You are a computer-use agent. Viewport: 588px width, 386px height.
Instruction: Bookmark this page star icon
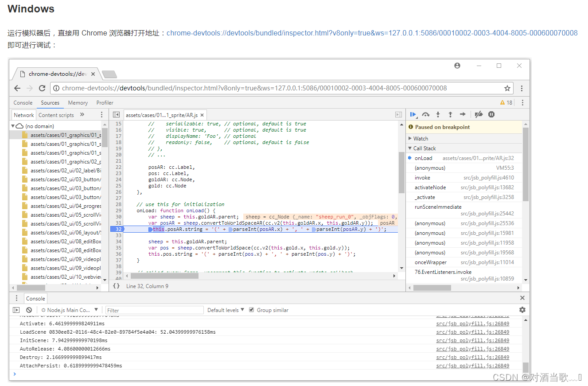point(507,88)
